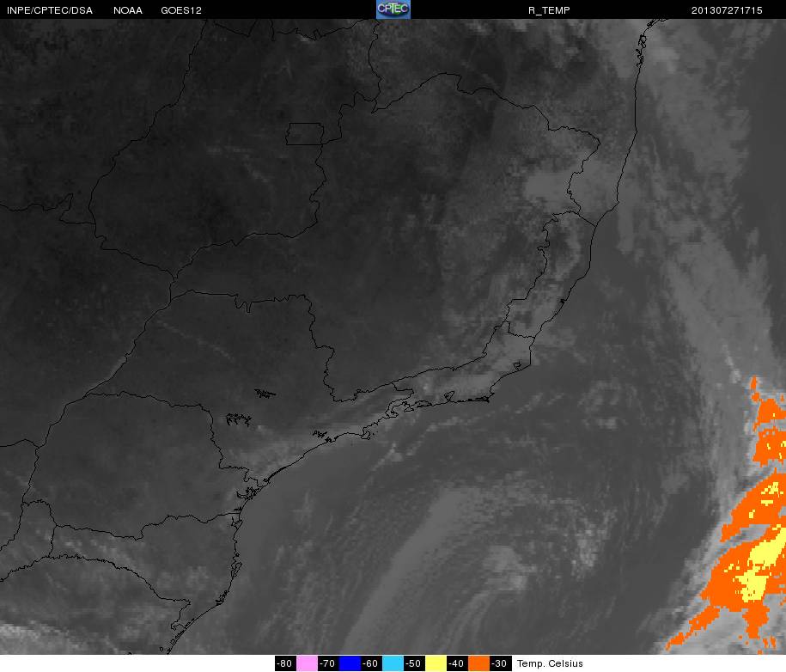Viewport: 786px width, 672px height.
Task: Select the GOES12 satellite label
Action: point(181,10)
